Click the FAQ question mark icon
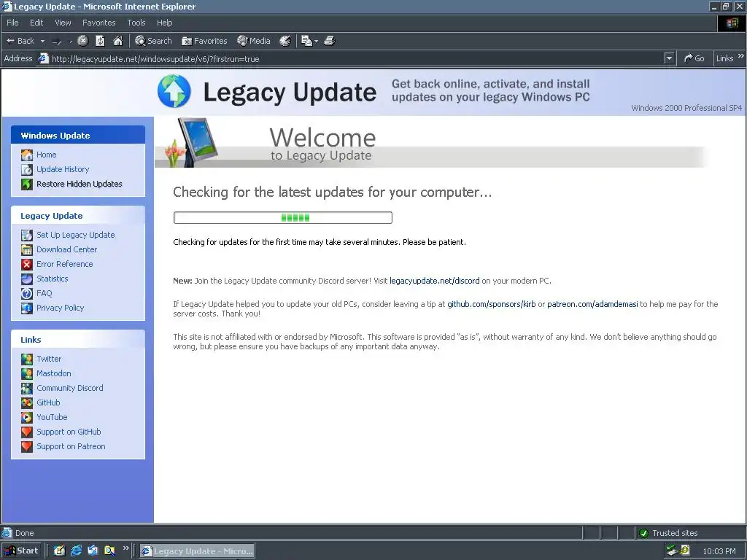Screen dimensions: 747x560 click(27, 293)
